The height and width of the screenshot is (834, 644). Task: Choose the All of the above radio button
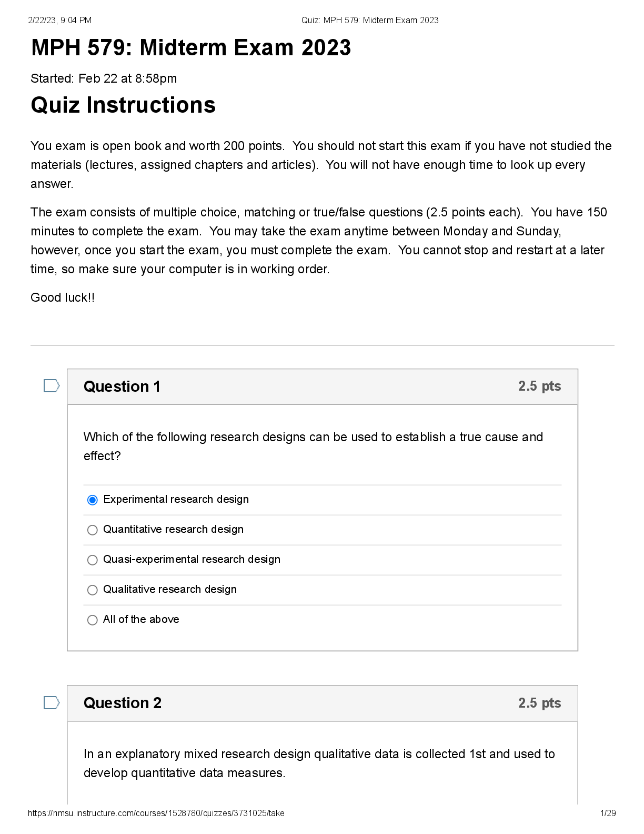(93, 620)
